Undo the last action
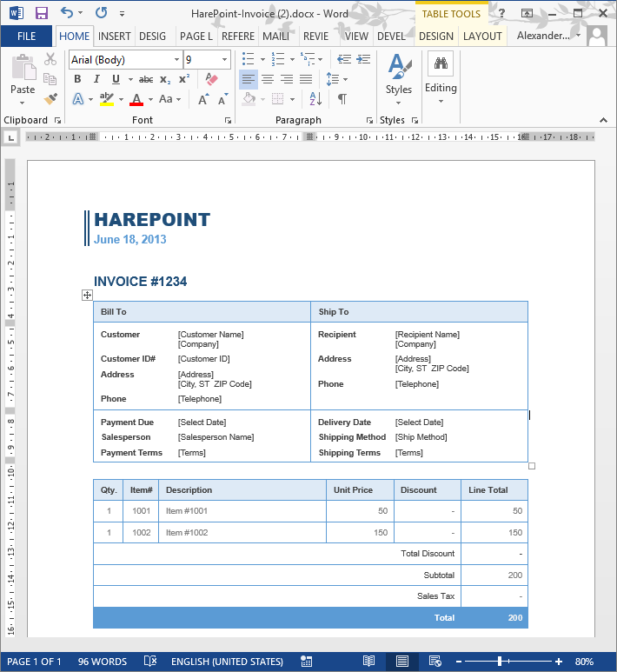The image size is (617, 672). (66, 13)
